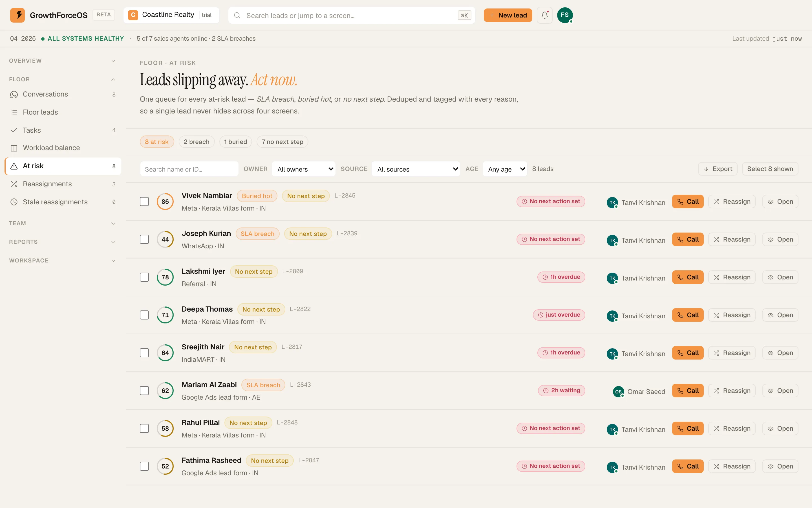The height and width of the screenshot is (508, 812).
Task: Tick the checkbox for Fathima Rasheed
Action: 144,466
